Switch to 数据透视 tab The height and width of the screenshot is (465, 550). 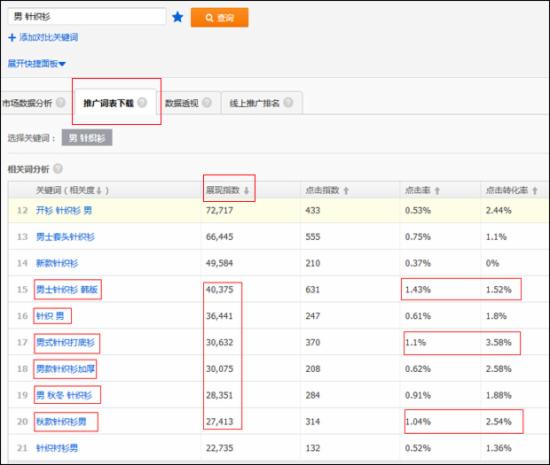click(182, 103)
